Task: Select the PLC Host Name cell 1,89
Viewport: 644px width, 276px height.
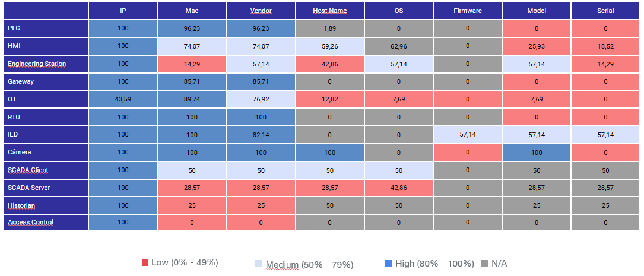Action: click(x=329, y=28)
